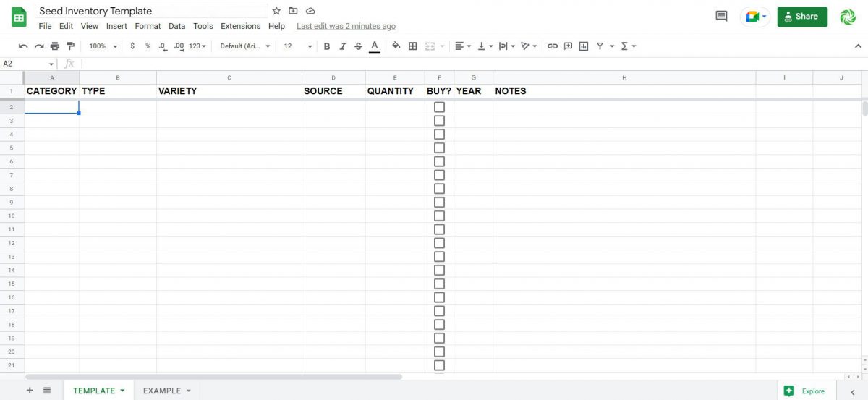Click the print icon in toolbar
The width and height of the screenshot is (868, 400).
55,46
